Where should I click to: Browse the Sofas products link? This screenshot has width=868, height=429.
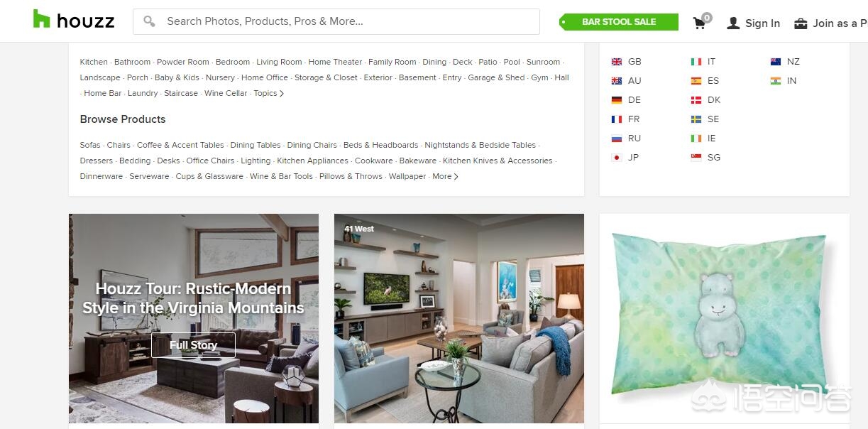tap(90, 145)
